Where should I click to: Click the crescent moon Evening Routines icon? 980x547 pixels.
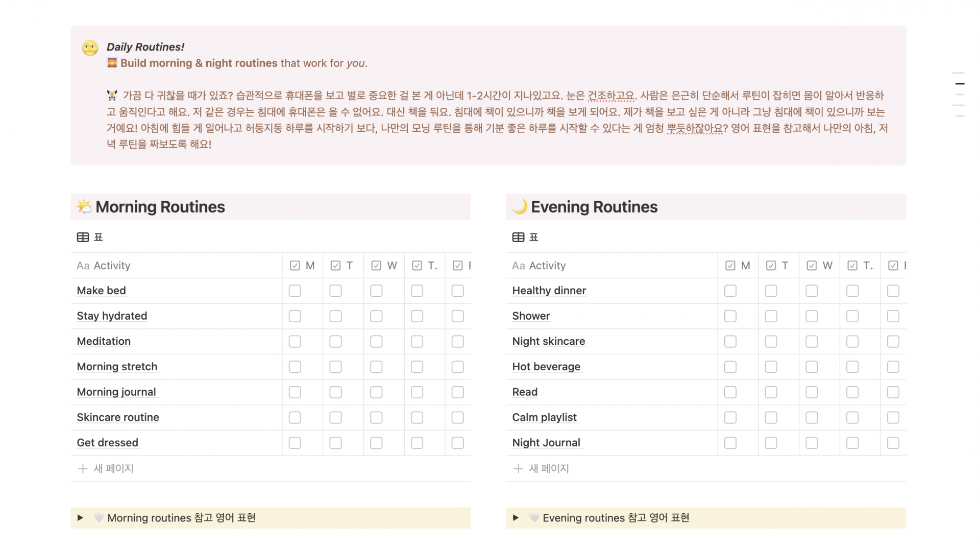[520, 207]
